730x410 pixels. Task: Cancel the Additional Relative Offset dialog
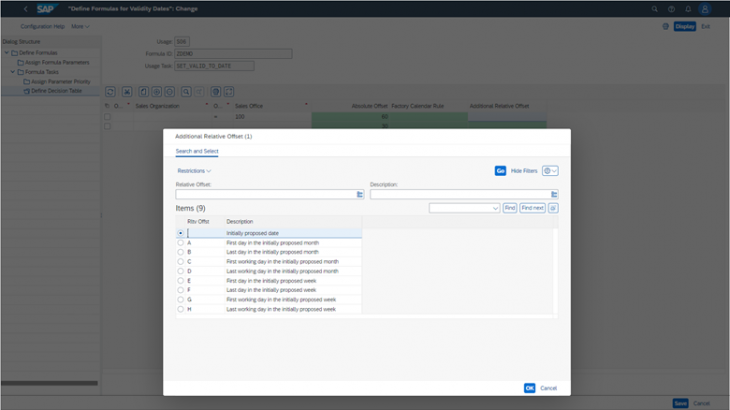pos(548,388)
